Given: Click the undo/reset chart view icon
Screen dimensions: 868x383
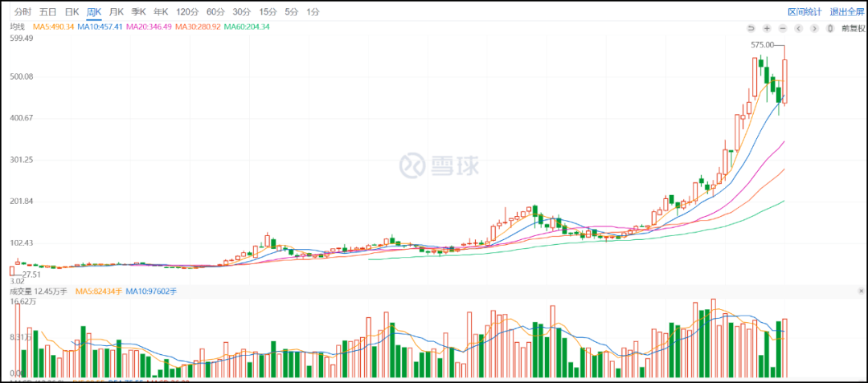Looking at the screenshot, I should (751, 28).
